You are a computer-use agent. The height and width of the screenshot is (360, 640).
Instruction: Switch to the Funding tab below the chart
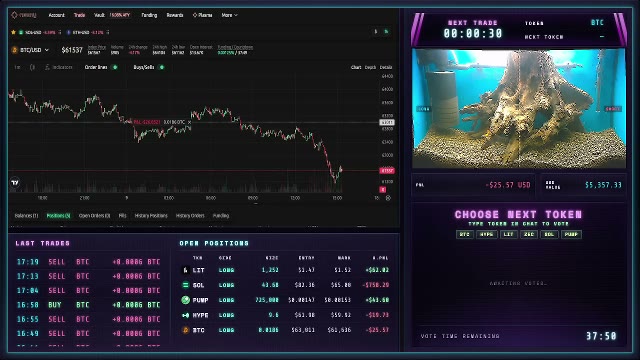tap(221, 216)
